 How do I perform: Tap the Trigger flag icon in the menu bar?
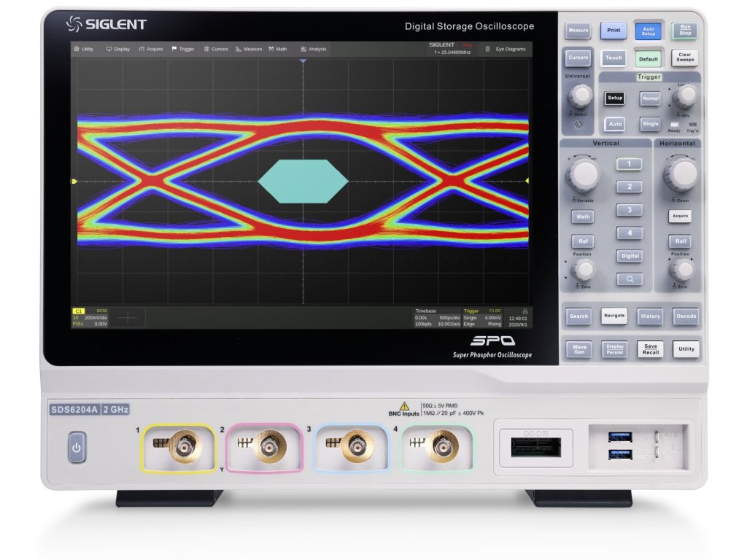[174, 49]
